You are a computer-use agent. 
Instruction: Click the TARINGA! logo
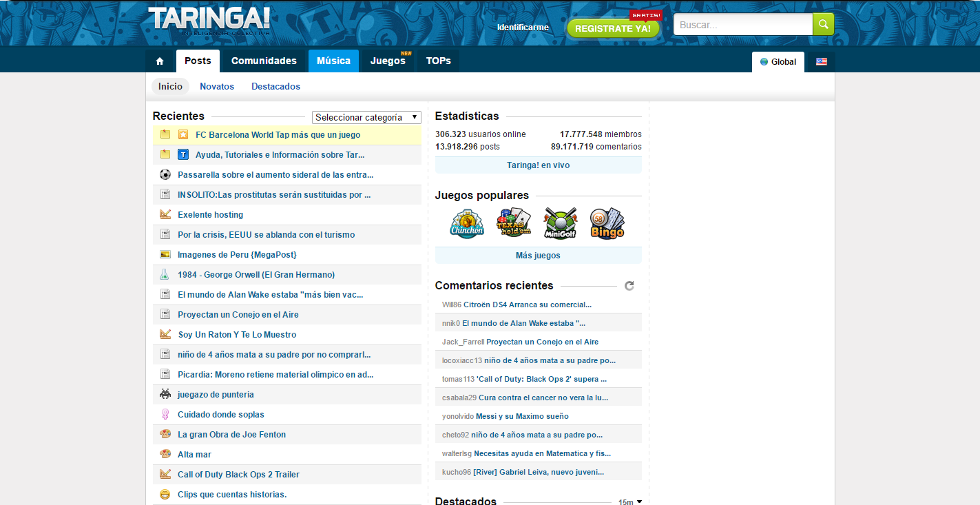pyautogui.click(x=209, y=21)
